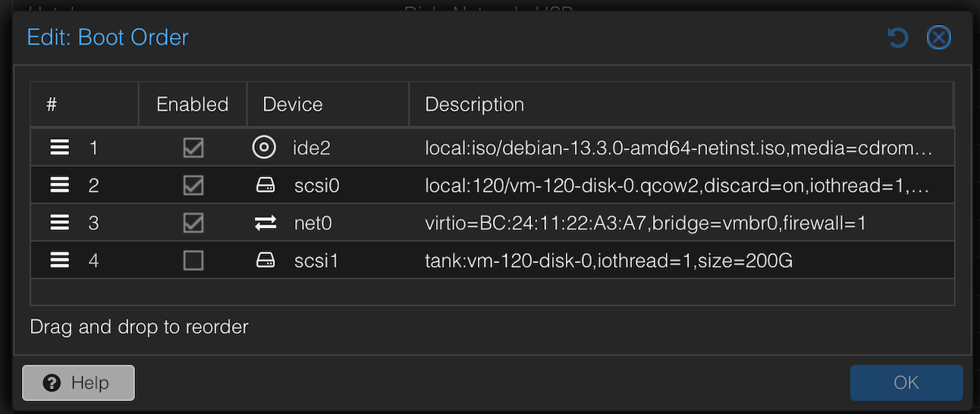This screenshot has height=414, width=980.
Task: Click the drag handle for boot entry 2
Action: (59, 185)
